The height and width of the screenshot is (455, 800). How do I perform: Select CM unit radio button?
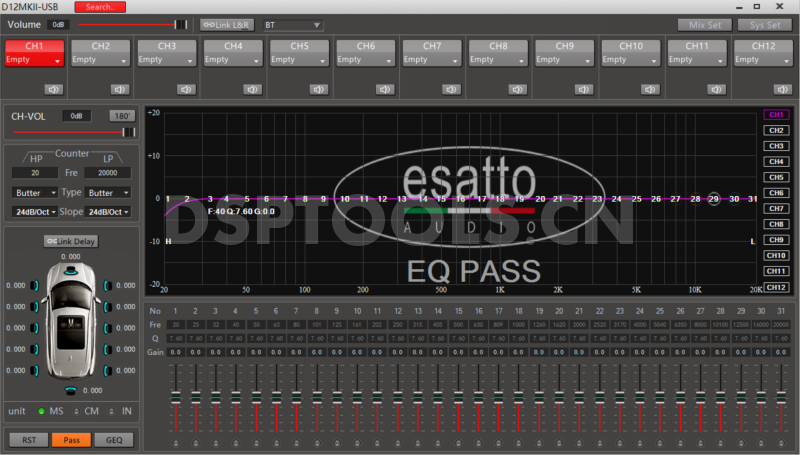(76, 411)
